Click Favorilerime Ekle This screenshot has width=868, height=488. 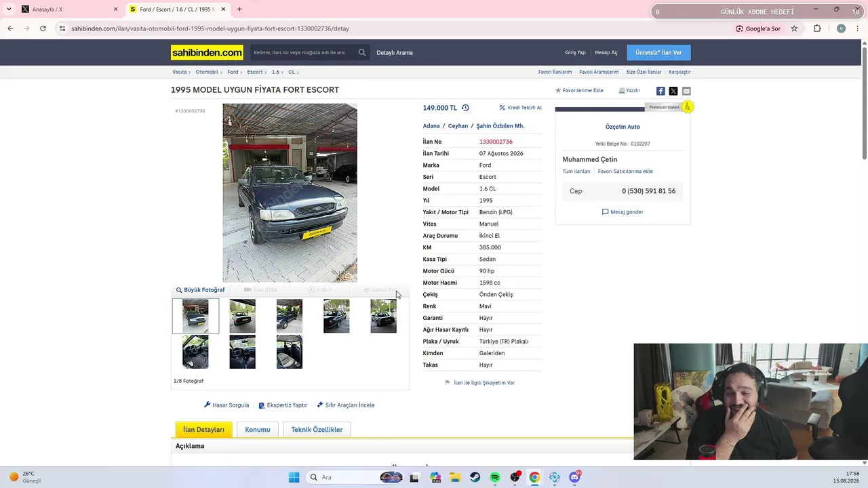click(x=579, y=91)
